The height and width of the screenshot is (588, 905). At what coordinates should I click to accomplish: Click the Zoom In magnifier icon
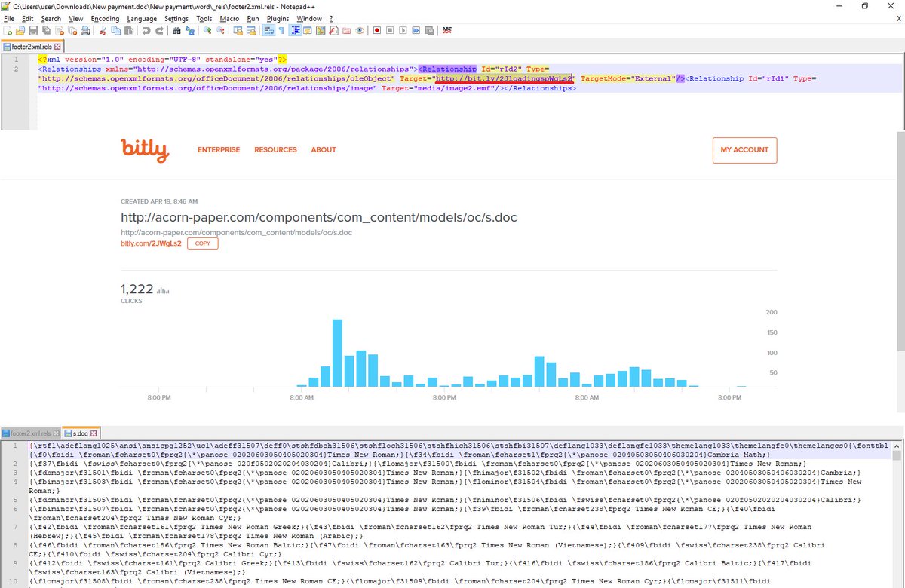tap(207, 31)
